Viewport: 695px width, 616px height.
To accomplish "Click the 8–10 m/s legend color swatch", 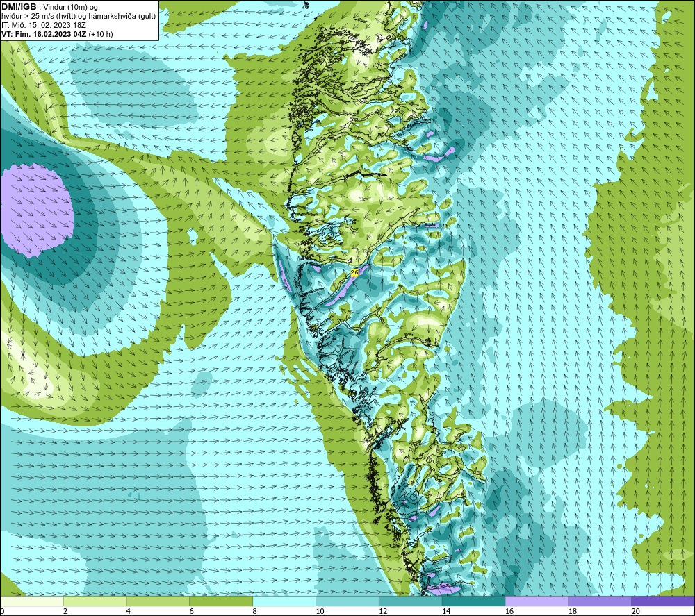I will 284,601.
